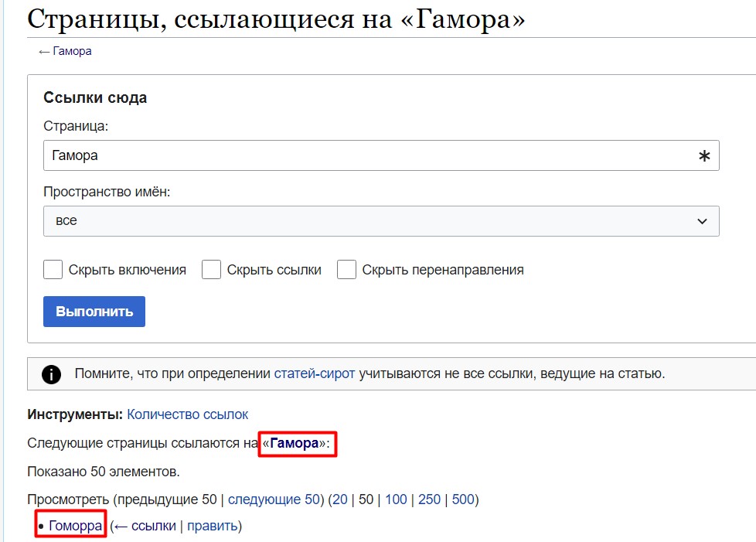Image resolution: width=756 pixels, height=542 pixels.
Task: Toggle Скрыть перенаправления checkbox
Action: pyautogui.click(x=346, y=270)
